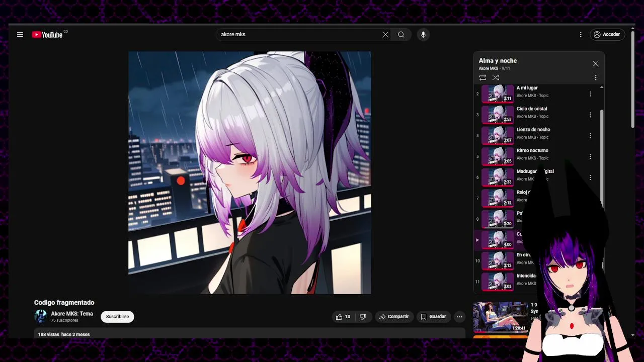Open options for Ritmo nocturno track
The height and width of the screenshot is (362, 644).
pyautogui.click(x=590, y=157)
